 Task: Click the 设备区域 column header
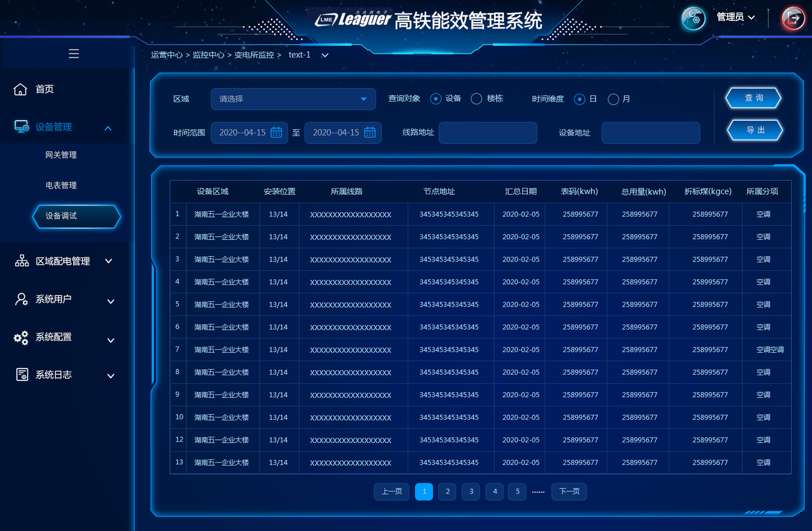(213, 191)
